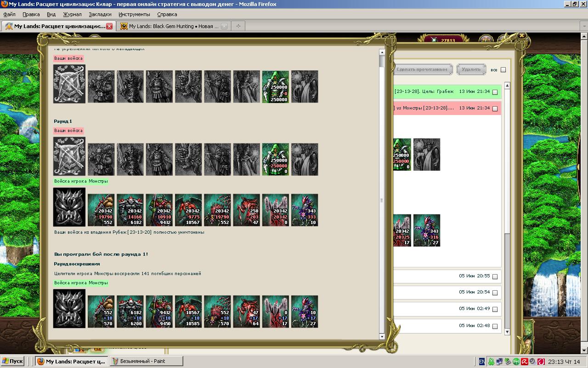
Task: Tick the 'все' select-all checkbox
Action: tap(503, 70)
